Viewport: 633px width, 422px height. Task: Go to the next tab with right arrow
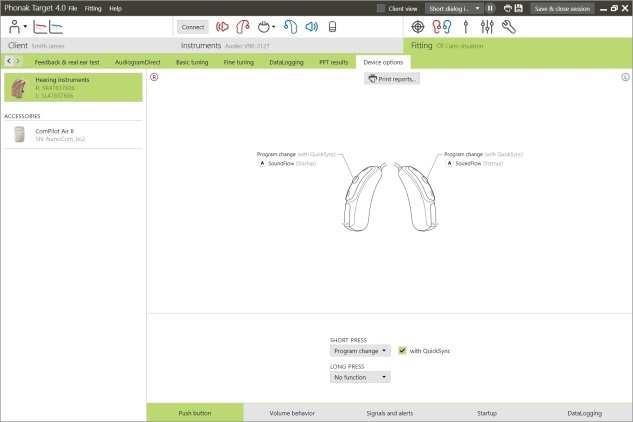coord(17,61)
